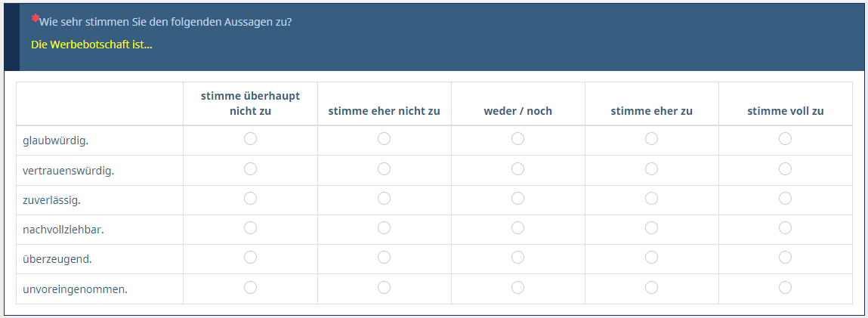Select 'stimme überhaupt nicht zu' for überzeugend
The width and height of the screenshot is (868, 318).
[x=250, y=258]
